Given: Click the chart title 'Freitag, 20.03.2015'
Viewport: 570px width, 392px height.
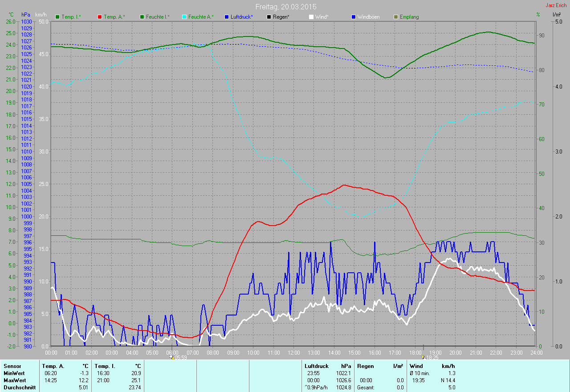Looking at the screenshot, I should pyautogui.click(x=286, y=7).
